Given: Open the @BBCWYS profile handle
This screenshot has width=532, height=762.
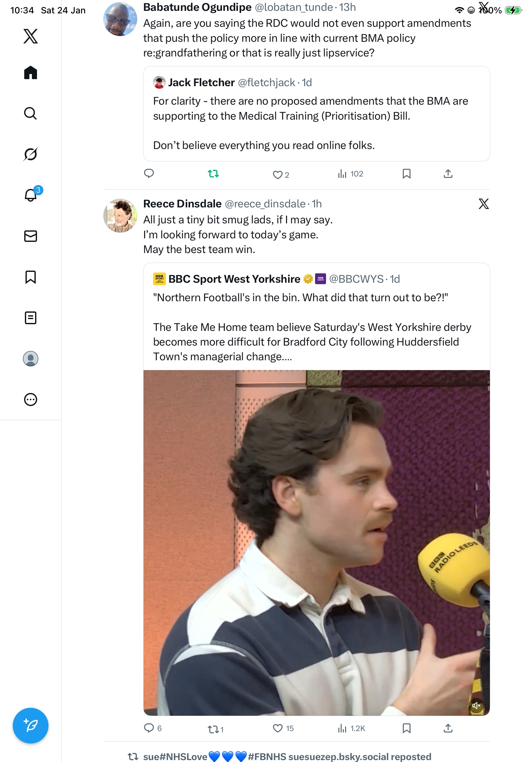Looking at the screenshot, I should (356, 279).
